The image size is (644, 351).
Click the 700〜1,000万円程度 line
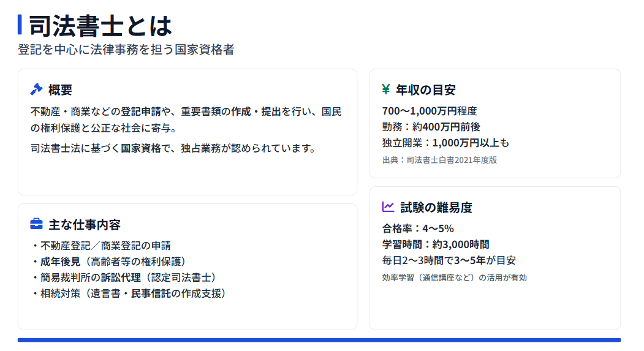pyautogui.click(x=429, y=111)
